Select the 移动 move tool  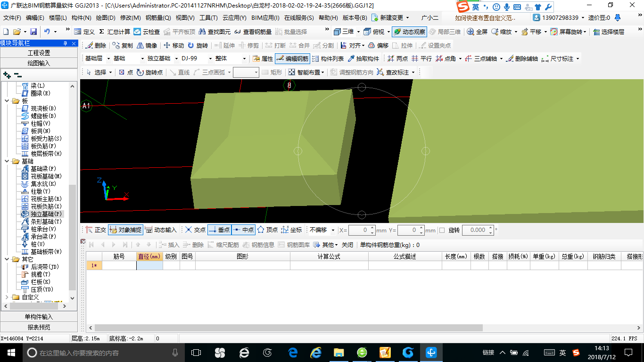coord(173,46)
